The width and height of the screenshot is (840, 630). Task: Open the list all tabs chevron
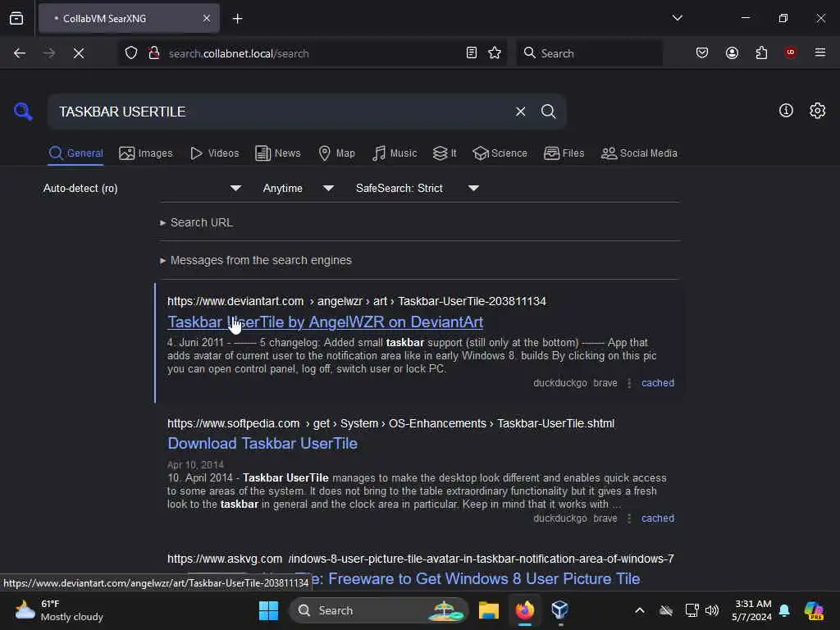coord(677,18)
